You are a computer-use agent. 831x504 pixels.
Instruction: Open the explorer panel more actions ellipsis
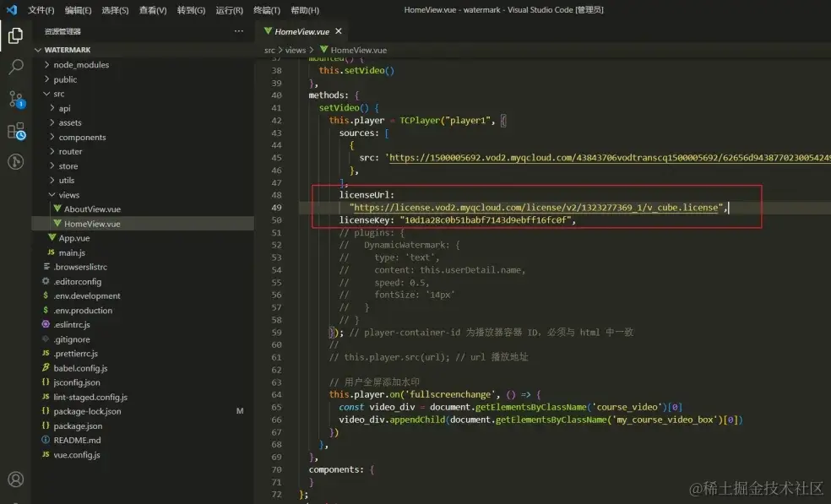pyautogui.click(x=239, y=31)
